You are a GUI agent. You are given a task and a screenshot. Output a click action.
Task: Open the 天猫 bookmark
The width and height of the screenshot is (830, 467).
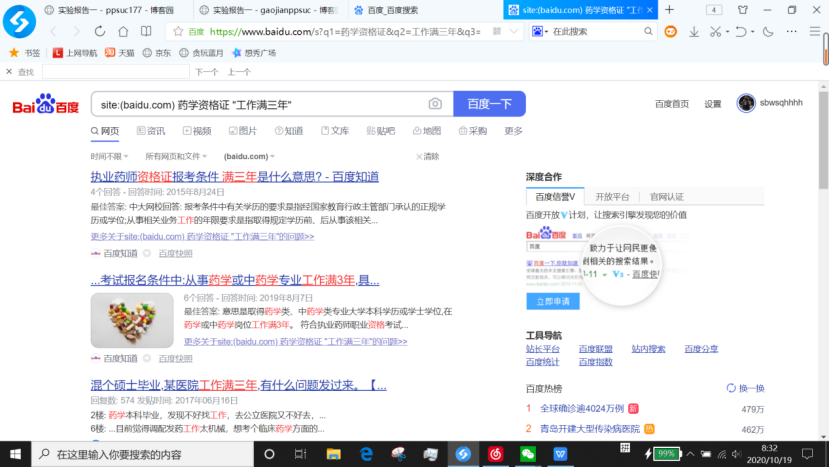120,53
